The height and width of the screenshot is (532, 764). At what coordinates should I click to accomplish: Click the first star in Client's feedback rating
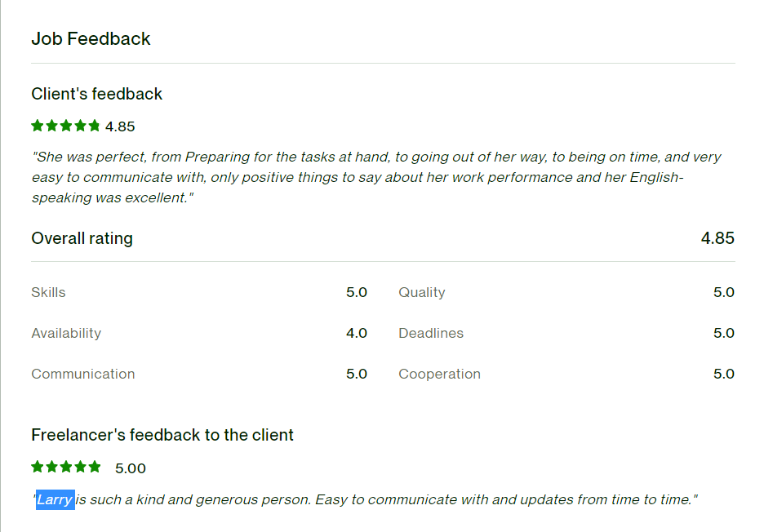pyautogui.click(x=38, y=126)
